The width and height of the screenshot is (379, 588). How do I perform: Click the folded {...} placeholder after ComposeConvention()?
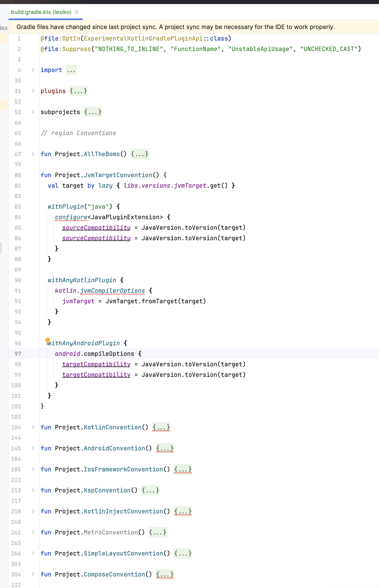coord(165,574)
